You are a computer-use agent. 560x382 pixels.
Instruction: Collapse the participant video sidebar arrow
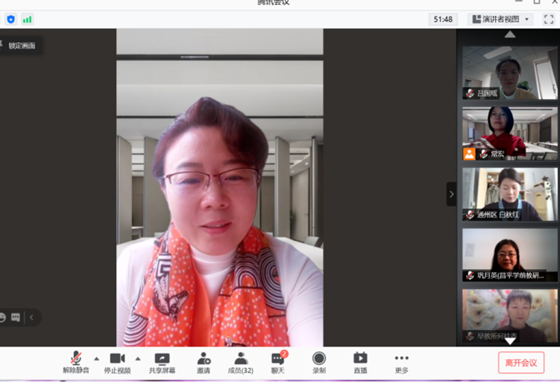[x=451, y=194]
